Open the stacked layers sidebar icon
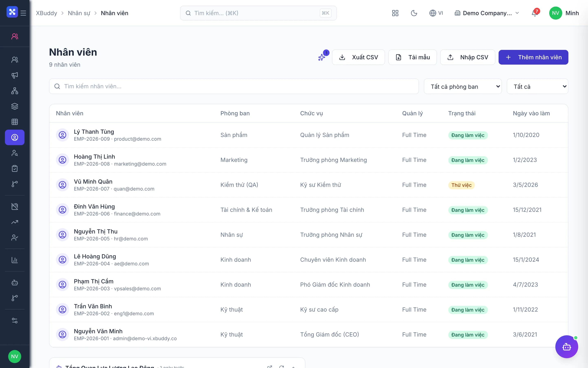588x368 pixels. pyautogui.click(x=14, y=106)
